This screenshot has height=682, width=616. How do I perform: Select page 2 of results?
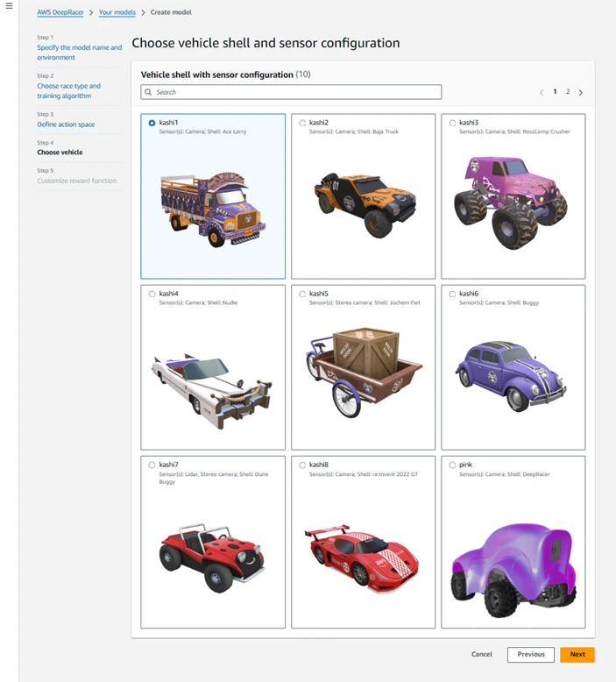pyautogui.click(x=568, y=92)
